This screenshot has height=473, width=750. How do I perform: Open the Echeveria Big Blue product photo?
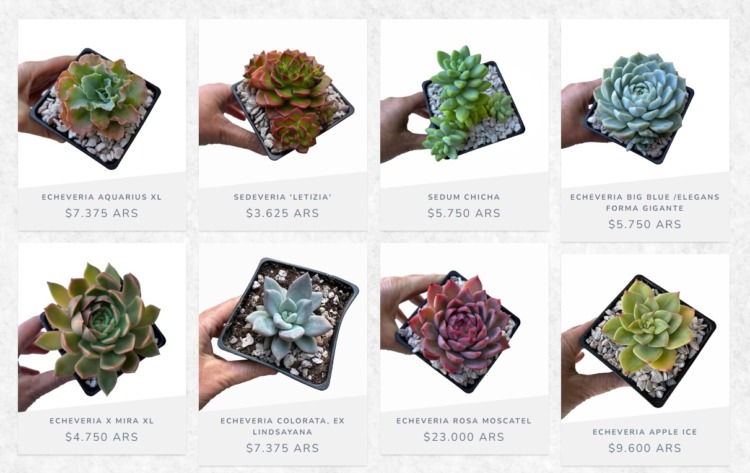tap(645, 103)
